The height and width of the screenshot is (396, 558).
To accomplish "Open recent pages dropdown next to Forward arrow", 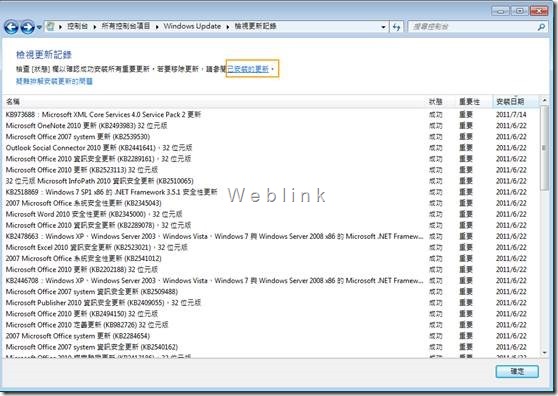I will (x=39, y=27).
